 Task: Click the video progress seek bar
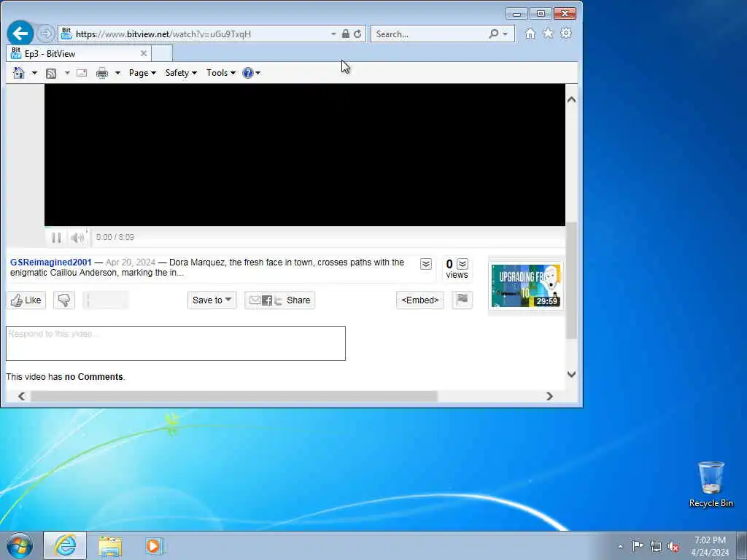click(305, 227)
